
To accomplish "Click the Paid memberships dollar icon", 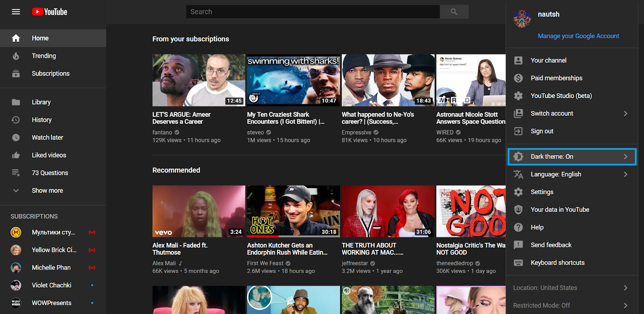I will [x=518, y=78].
